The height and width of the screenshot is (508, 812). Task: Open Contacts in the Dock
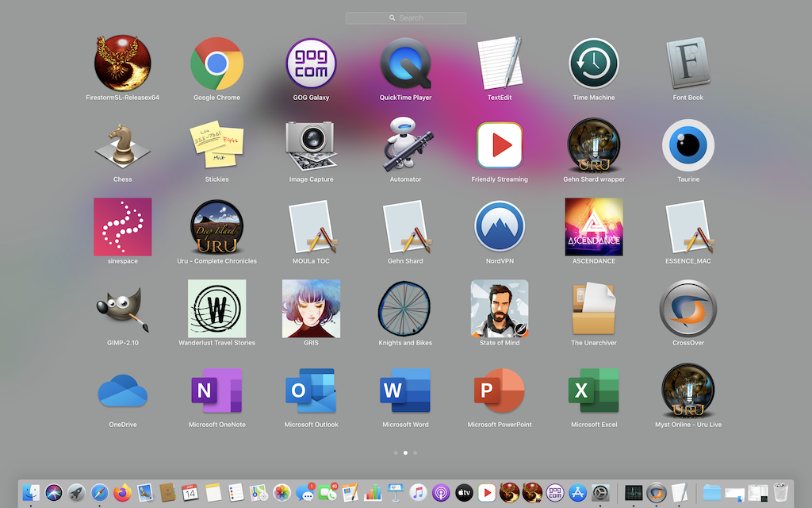(167, 492)
